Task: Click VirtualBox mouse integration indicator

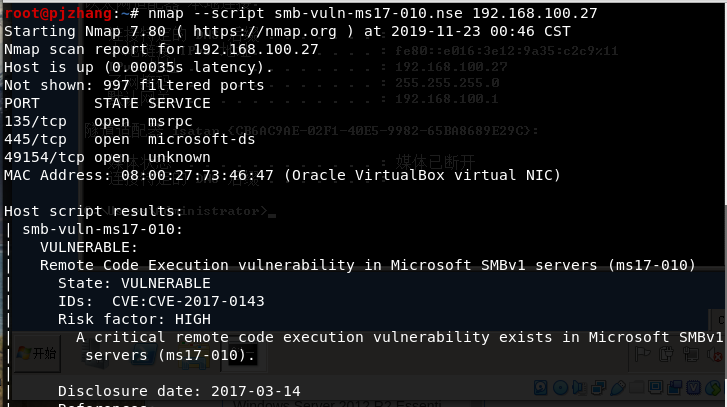Action: point(713,387)
